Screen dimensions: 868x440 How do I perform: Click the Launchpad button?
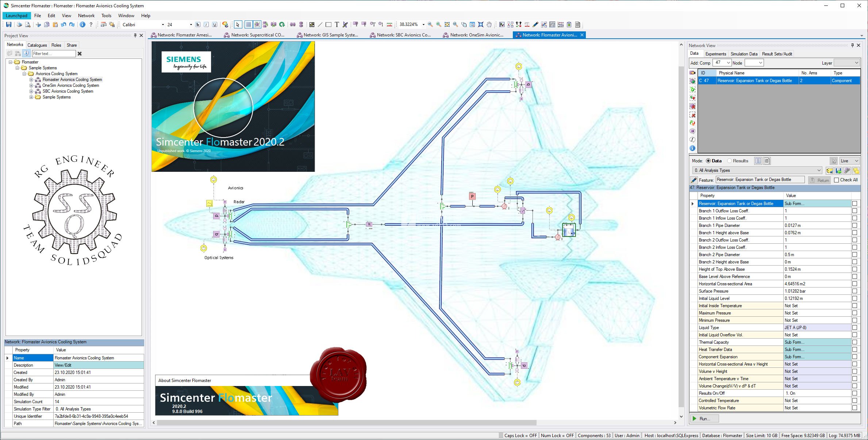tap(16, 16)
